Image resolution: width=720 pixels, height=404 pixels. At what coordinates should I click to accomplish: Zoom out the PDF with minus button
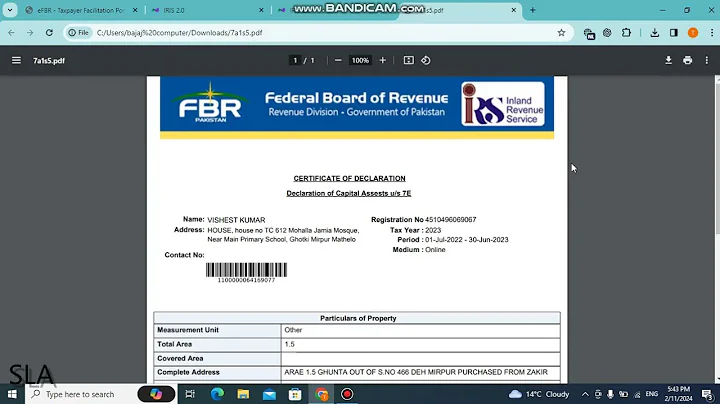click(338, 60)
